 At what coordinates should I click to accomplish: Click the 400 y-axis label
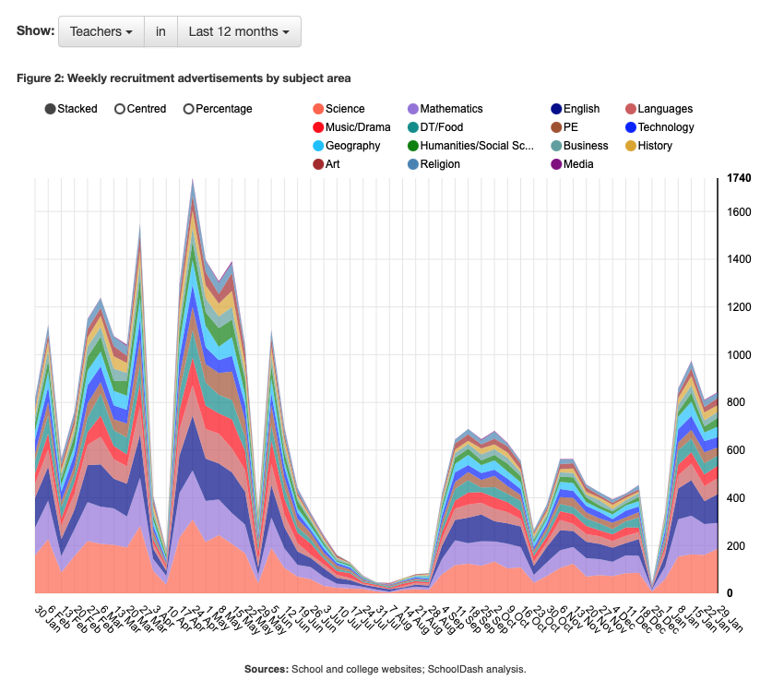735,498
